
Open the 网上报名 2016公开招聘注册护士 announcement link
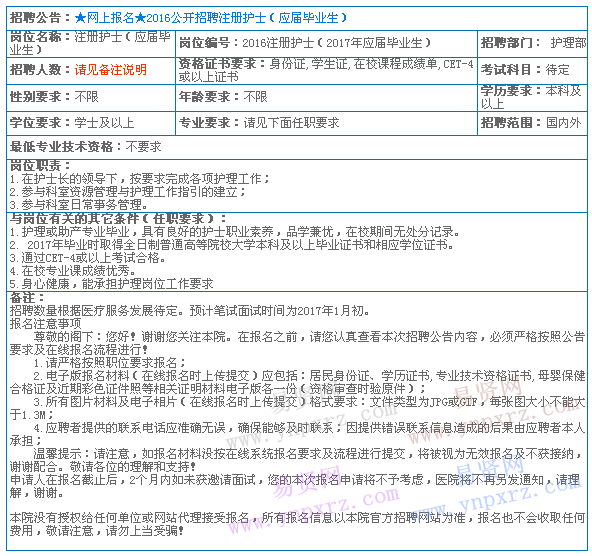click(x=210, y=18)
